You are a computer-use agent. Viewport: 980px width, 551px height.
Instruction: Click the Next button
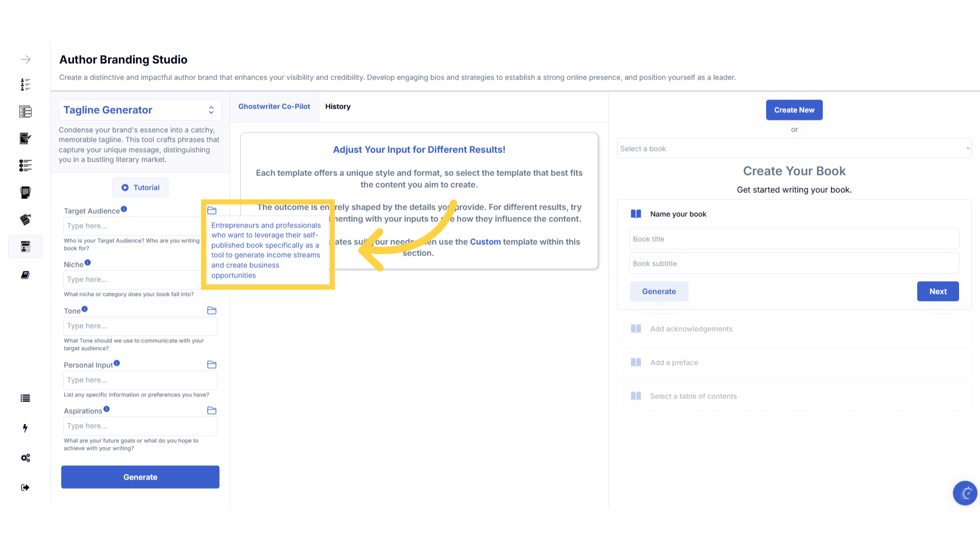coord(938,291)
